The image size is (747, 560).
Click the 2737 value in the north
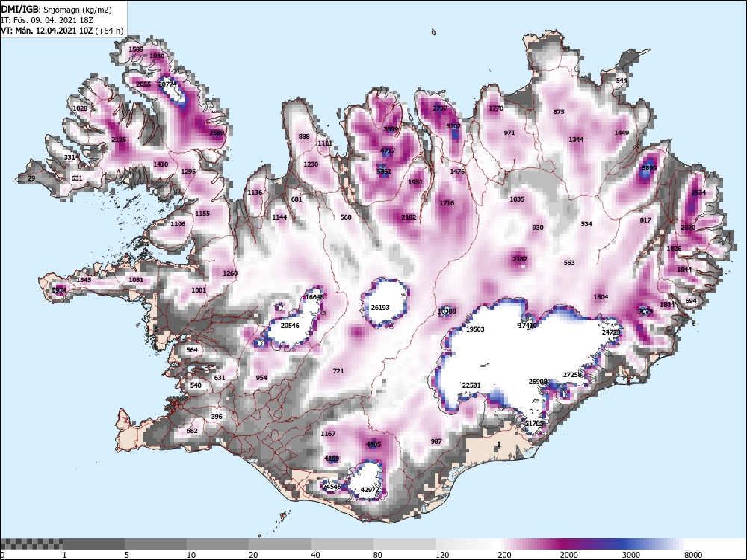(x=440, y=108)
